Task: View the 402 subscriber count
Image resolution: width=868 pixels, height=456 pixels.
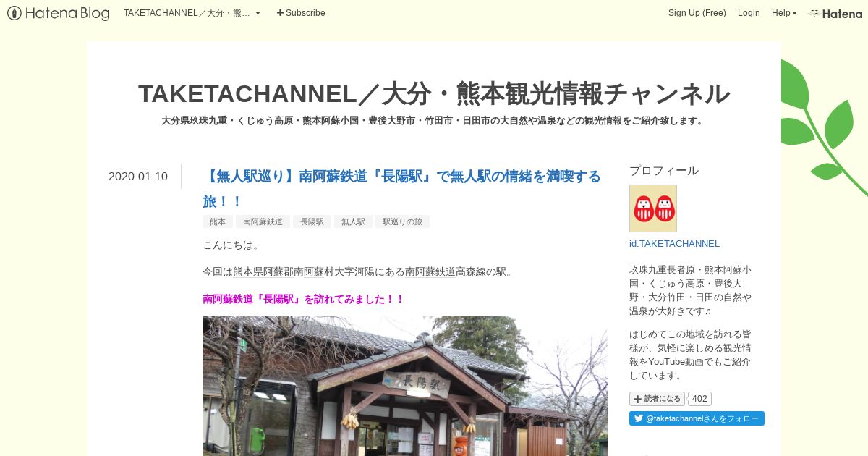Action: coord(699,399)
